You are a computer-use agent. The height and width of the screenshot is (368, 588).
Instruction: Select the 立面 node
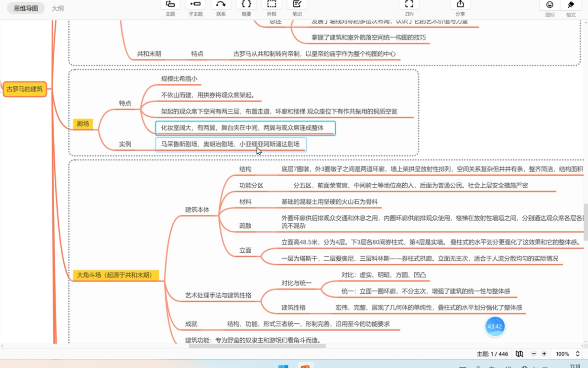click(x=245, y=250)
